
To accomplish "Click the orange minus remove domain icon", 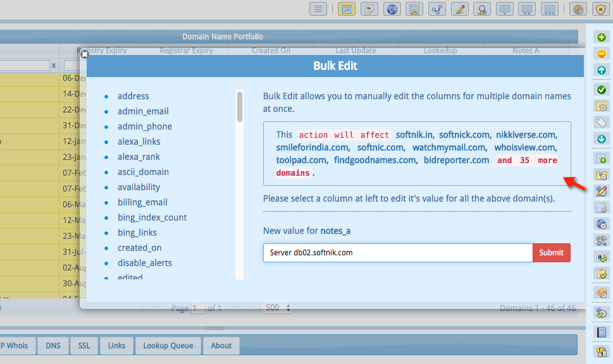I will [601, 54].
